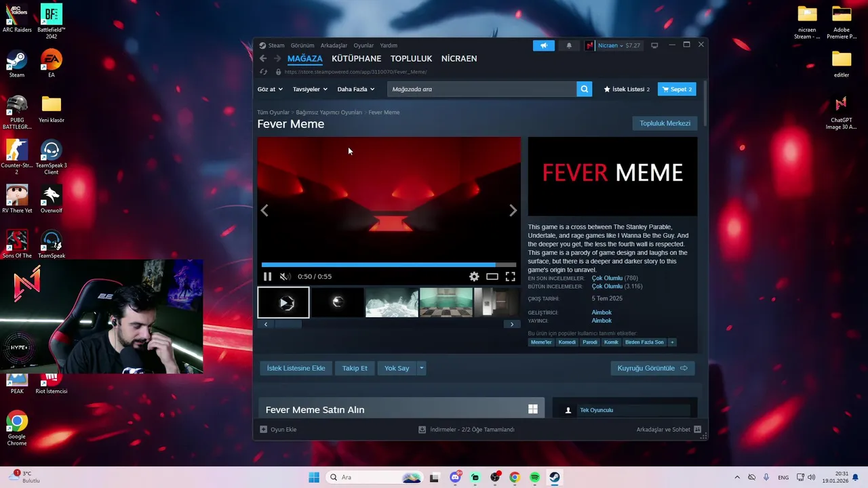The width and height of the screenshot is (868, 488).
Task: Expand the Göz at dropdown
Action: [x=270, y=89]
